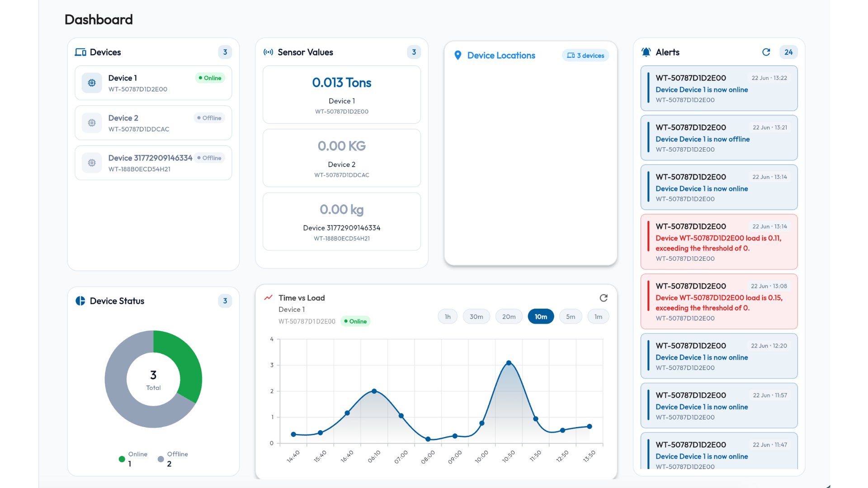The width and height of the screenshot is (868, 488).
Task: Select the 1m time range
Action: point(599,317)
